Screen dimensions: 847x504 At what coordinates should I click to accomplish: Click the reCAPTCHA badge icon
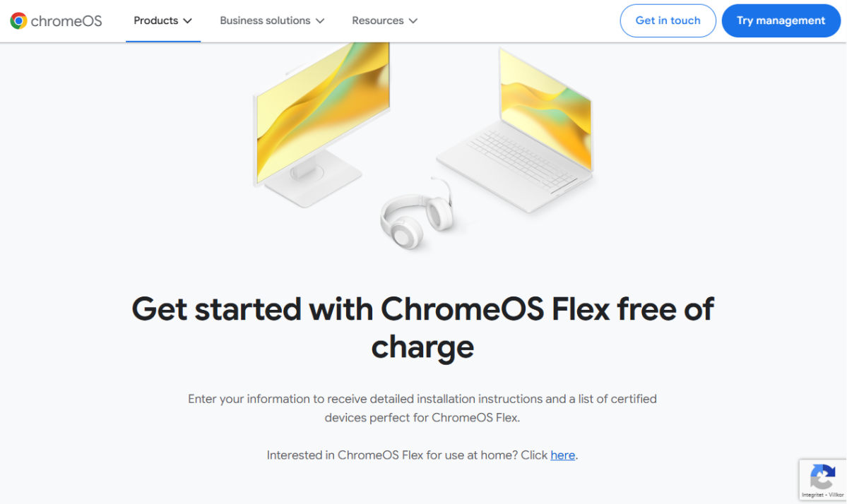[x=822, y=478]
